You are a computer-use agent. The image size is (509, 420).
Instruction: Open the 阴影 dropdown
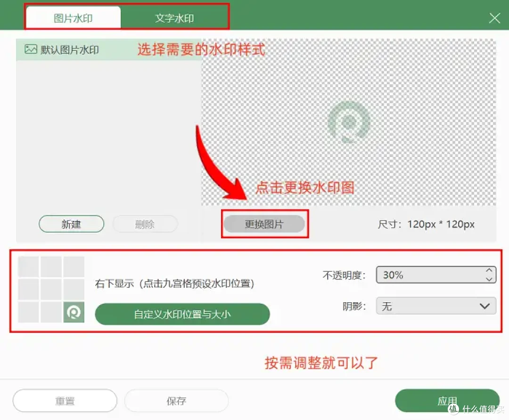pos(436,306)
